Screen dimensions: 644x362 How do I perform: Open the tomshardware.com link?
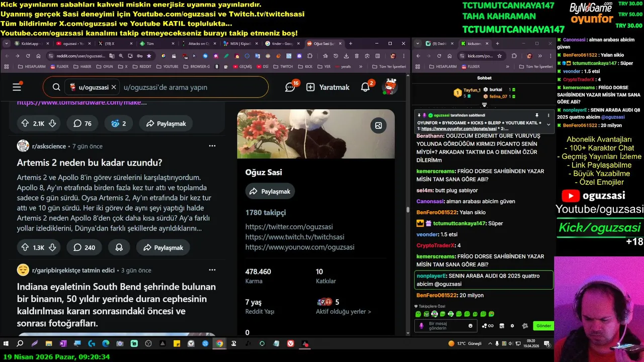82,103
